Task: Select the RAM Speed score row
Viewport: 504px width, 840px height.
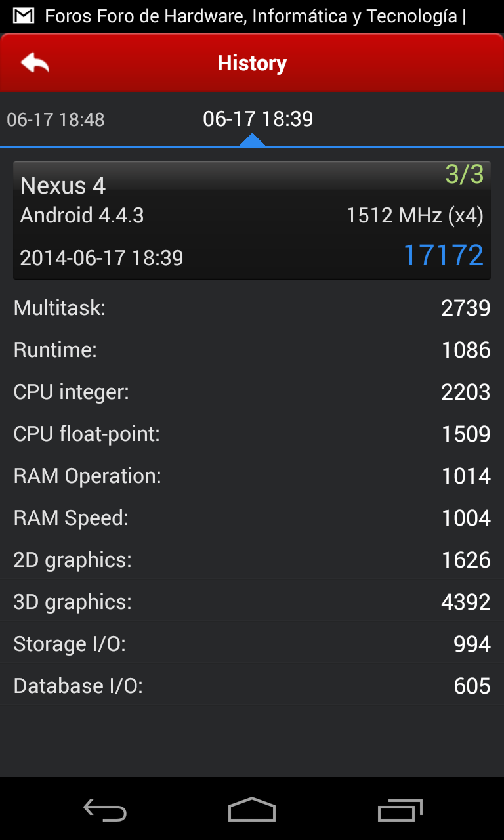Action: coord(252,518)
